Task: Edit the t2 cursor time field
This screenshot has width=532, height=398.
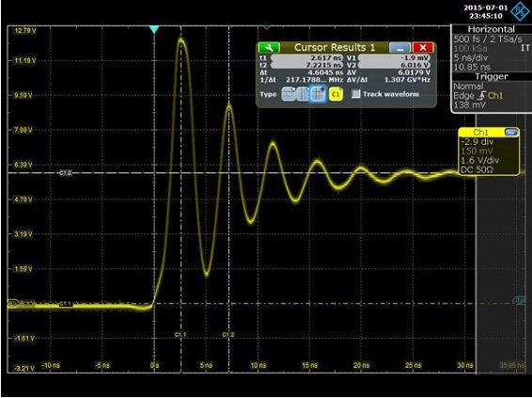Action: click(306, 65)
